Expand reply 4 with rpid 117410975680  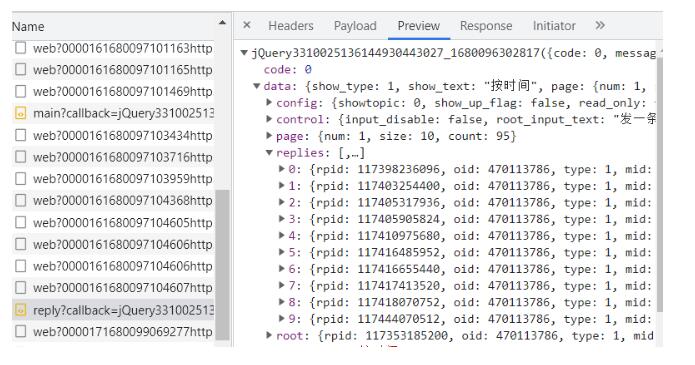(281, 235)
